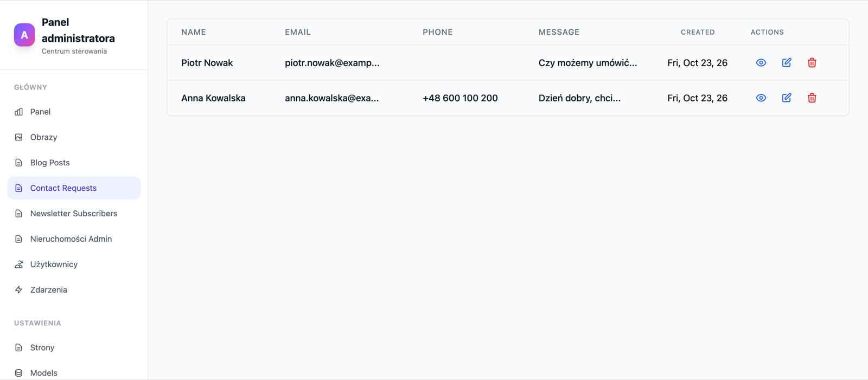
Task: Click the MESSAGE column header
Action: (x=559, y=32)
